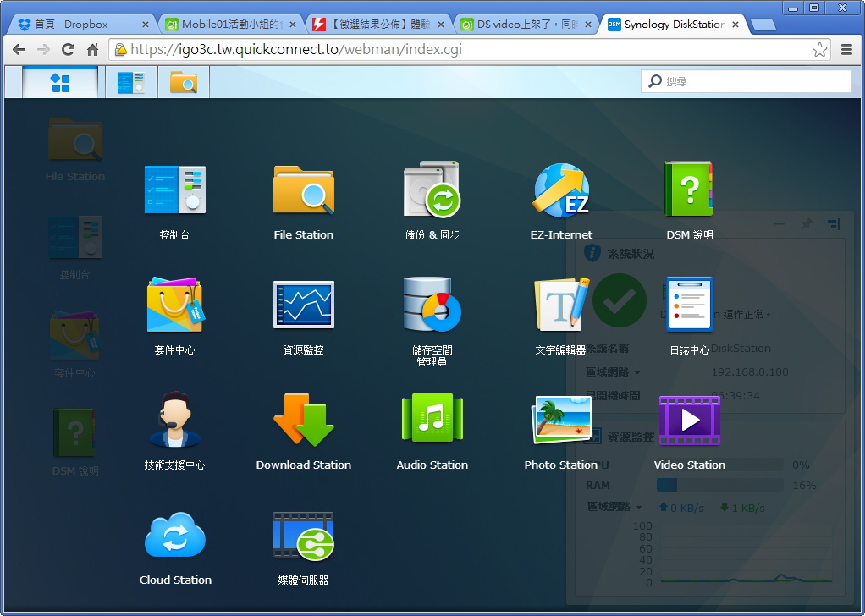Launch File Station from the app menu
The height and width of the screenshot is (616, 865).
(303, 190)
